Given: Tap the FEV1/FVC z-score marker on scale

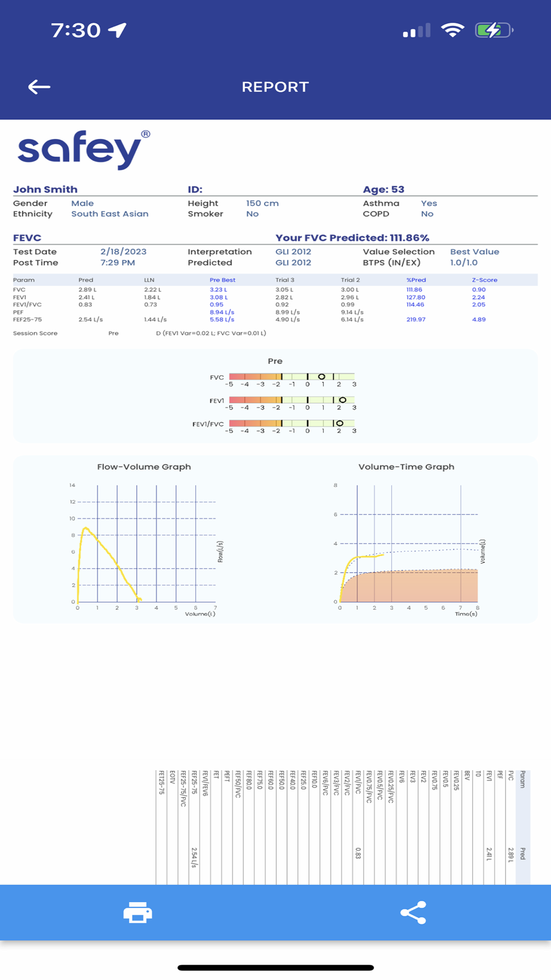Looking at the screenshot, I should pyautogui.click(x=339, y=423).
